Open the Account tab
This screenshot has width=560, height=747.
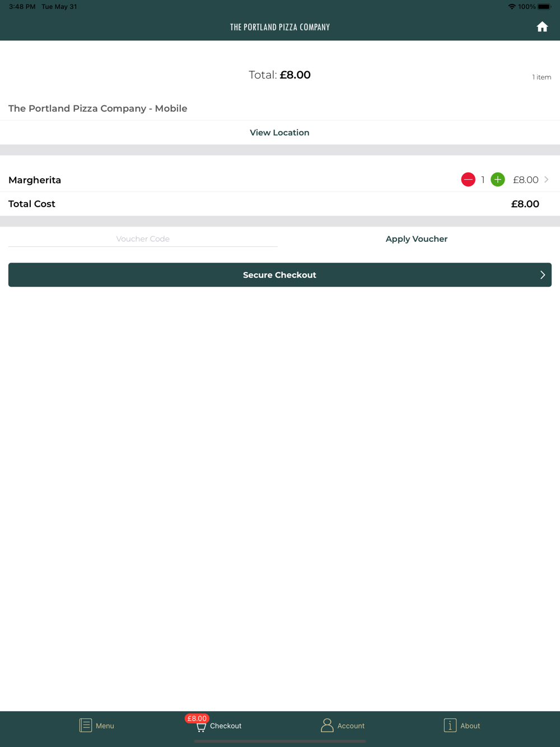343,726
